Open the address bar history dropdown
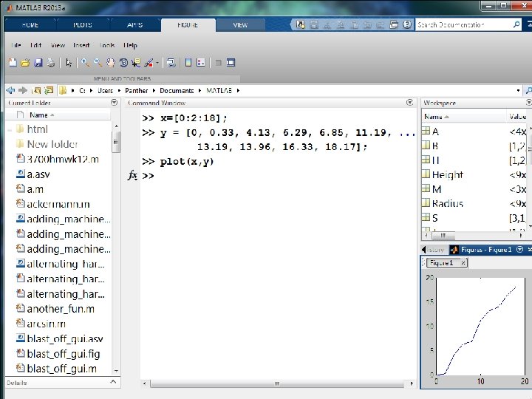The image size is (532, 399). [518, 91]
